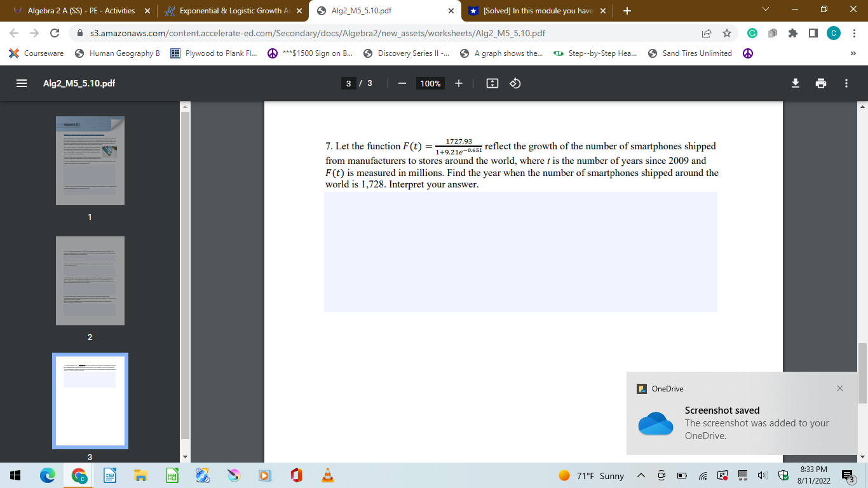Select the page 3 thumbnail
This screenshot has width=868, height=488.
[x=90, y=401]
